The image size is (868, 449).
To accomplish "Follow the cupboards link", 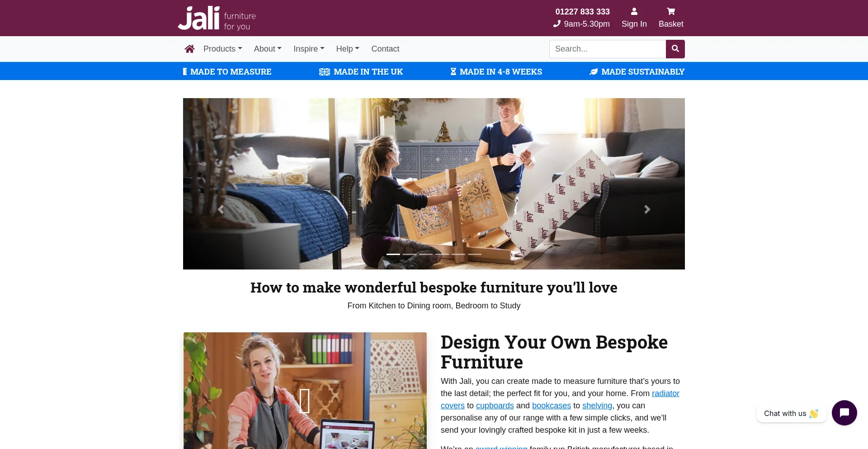I will pyautogui.click(x=495, y=406).
